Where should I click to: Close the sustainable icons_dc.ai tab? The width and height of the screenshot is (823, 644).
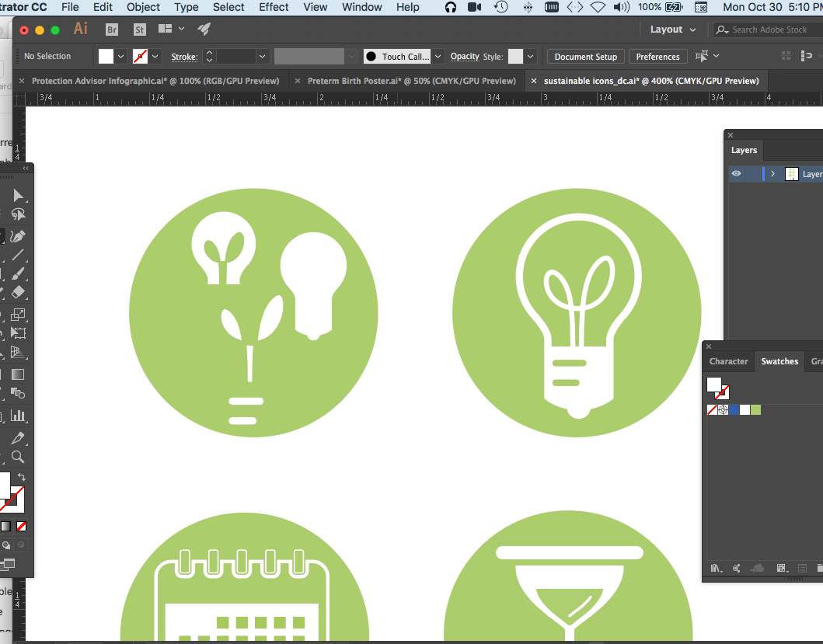coord(534,81)
